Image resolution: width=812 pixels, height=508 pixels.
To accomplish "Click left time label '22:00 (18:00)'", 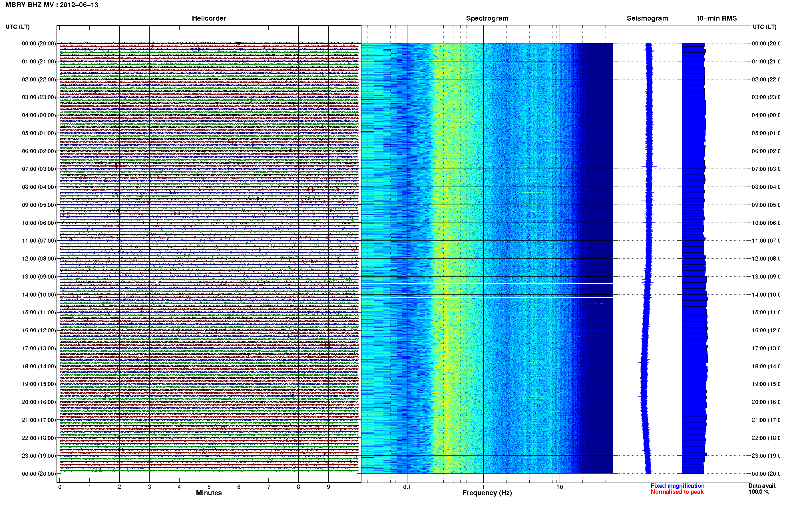I will click(x=39, y=438).
